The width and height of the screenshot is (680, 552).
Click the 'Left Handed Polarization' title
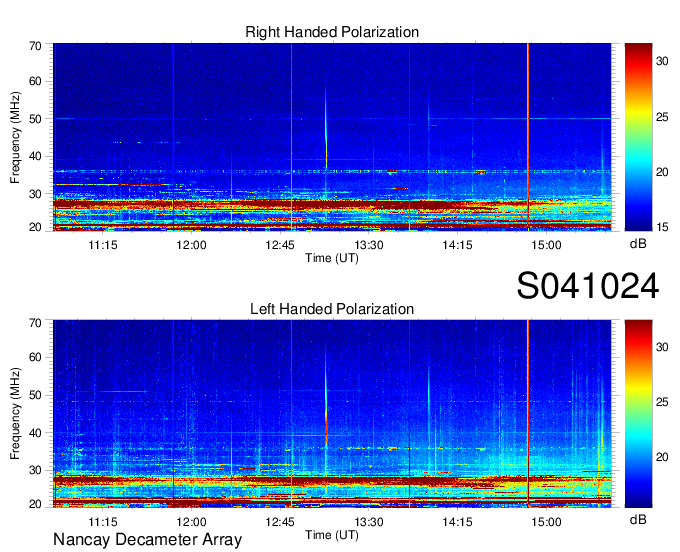(332, 309)
